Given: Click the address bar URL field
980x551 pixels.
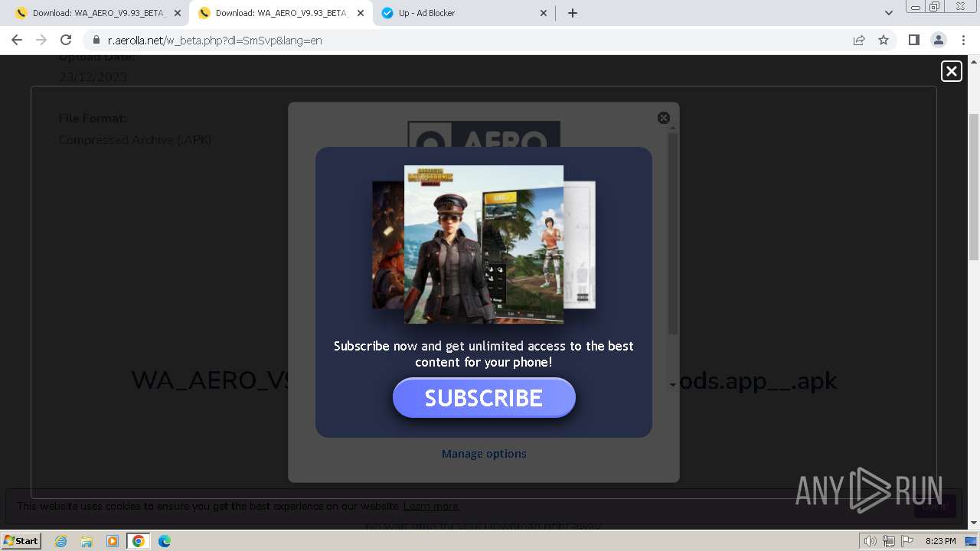Looking at the screenshot, I should [x=467, y=40].
